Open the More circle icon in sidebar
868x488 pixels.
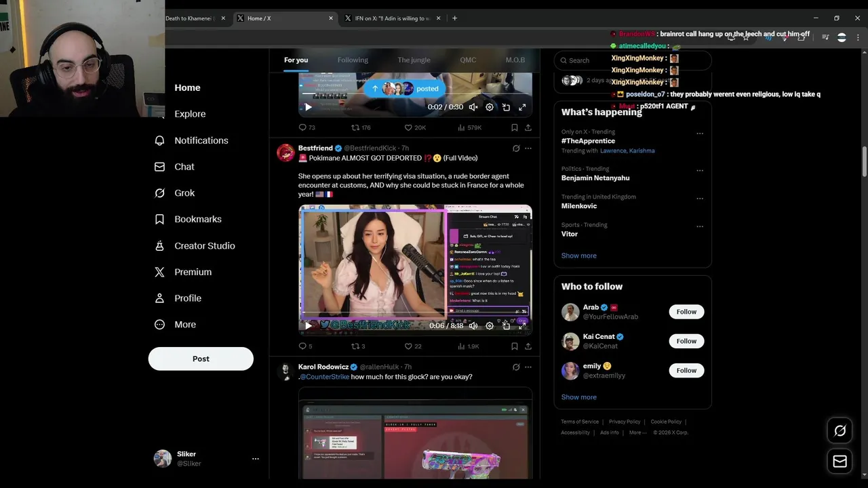tap(159, 325)
